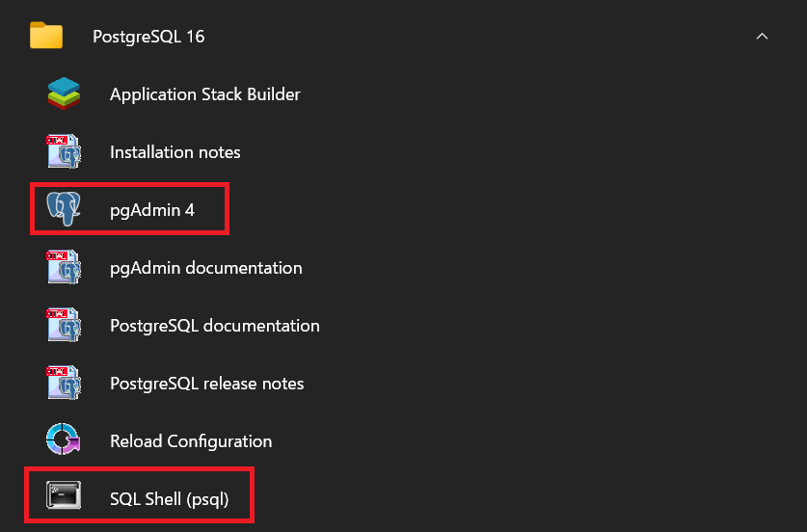Click the PostgreSQL documentation file icon
The width and height of the screenshot is (807, 532).
[x=64, y=325]
